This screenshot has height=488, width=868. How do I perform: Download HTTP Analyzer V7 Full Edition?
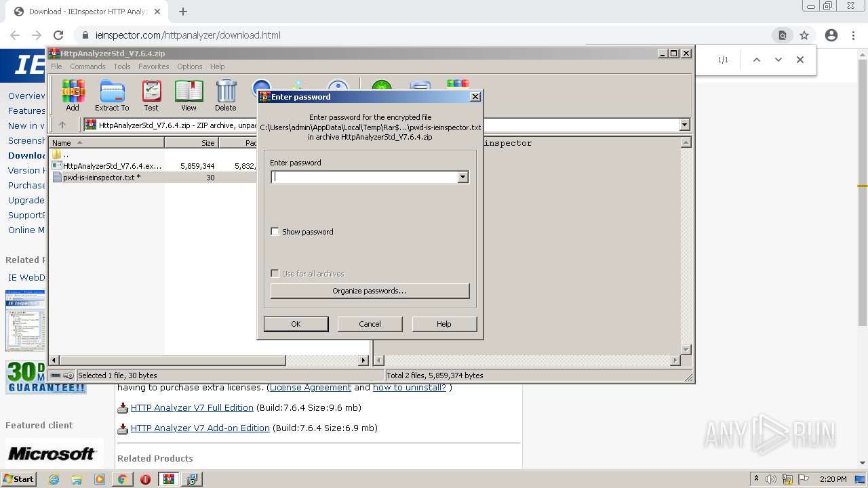coord(192,408)
